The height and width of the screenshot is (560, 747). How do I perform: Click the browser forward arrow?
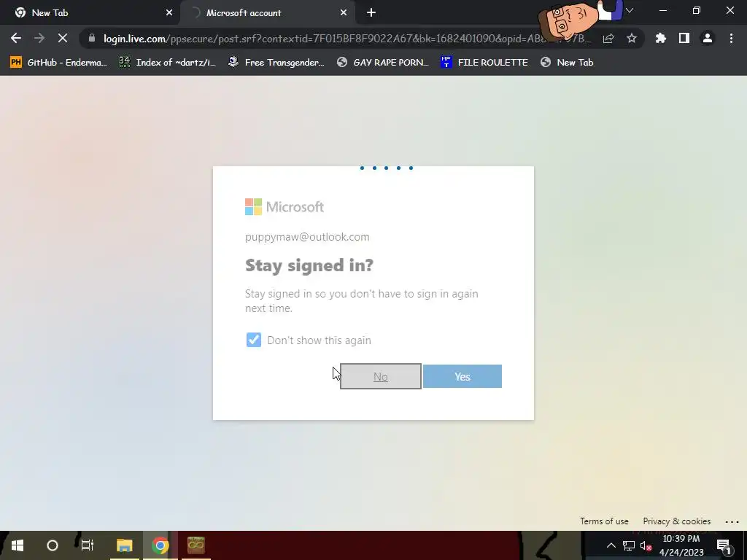(x=39, y=38)
